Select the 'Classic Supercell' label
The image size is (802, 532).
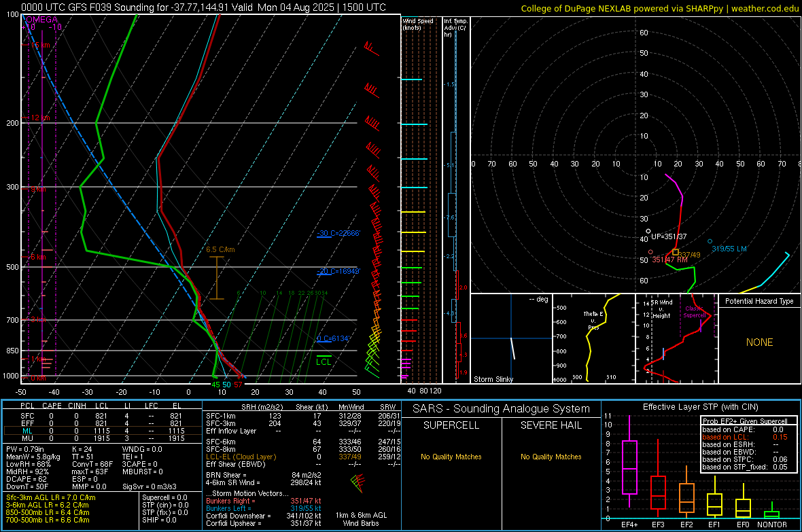[695, 312]
